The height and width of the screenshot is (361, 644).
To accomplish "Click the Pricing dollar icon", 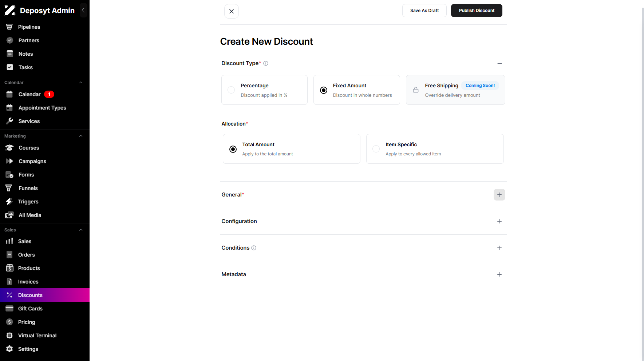I will (10, 322).
